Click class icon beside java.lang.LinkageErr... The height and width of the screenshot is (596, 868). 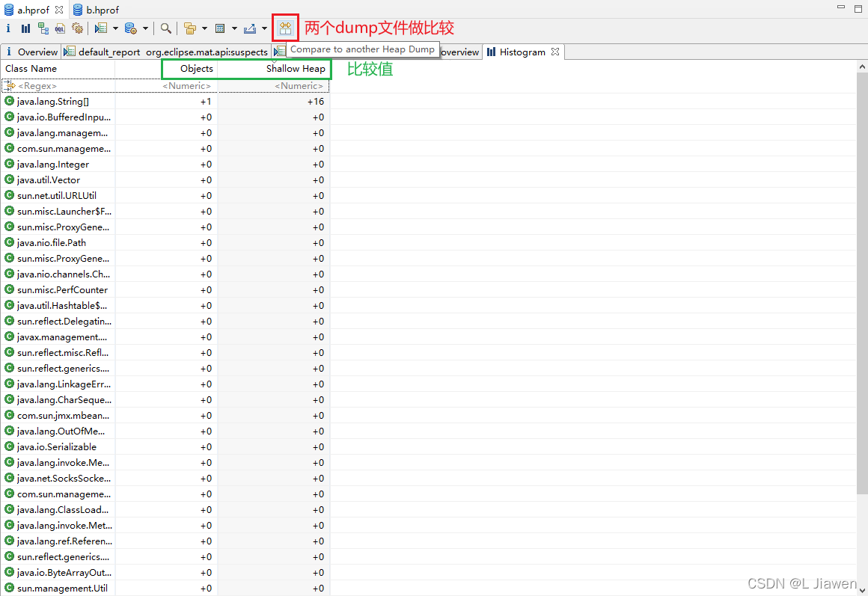tap(9, 384)
